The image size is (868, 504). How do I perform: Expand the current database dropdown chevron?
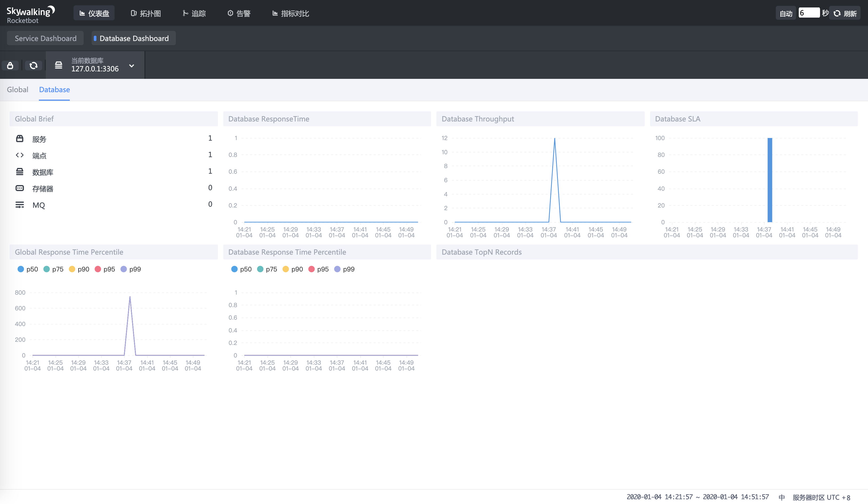click(132, 66)
